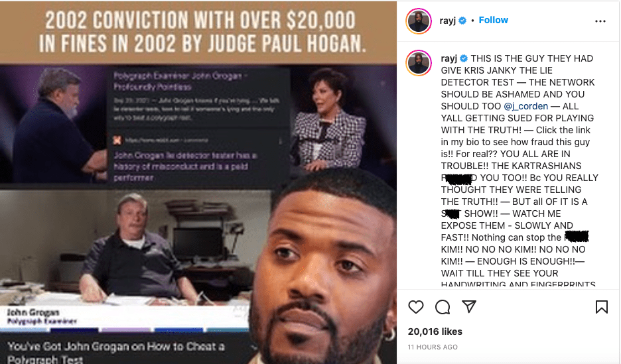Open rayj username in the post header

click(x=448, y=21)
